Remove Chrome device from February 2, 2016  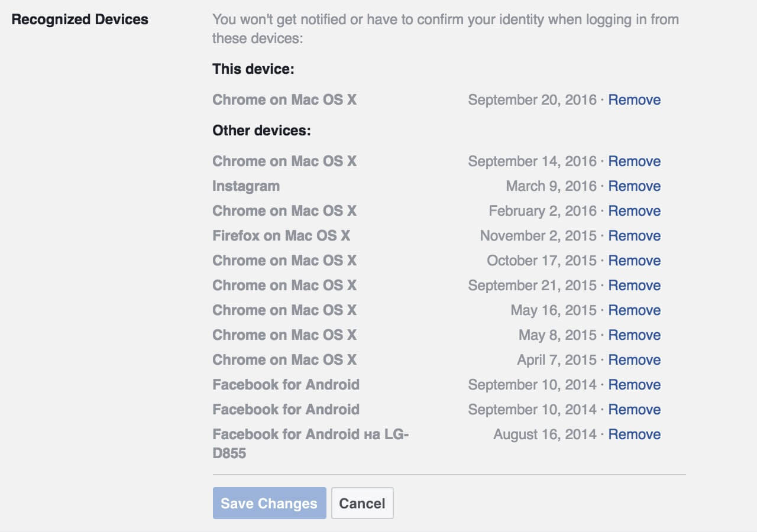pos(634,211)
